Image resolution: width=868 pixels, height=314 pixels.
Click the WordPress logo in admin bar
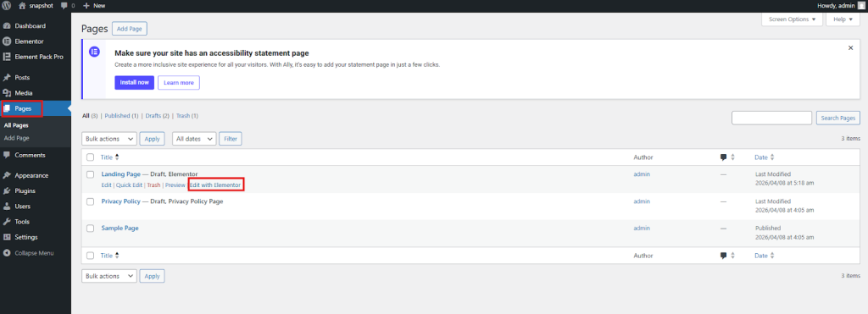(x=7, y=5)
